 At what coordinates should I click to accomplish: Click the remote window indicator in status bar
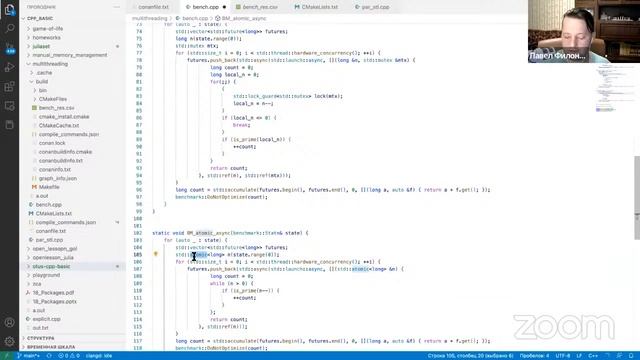7,356
